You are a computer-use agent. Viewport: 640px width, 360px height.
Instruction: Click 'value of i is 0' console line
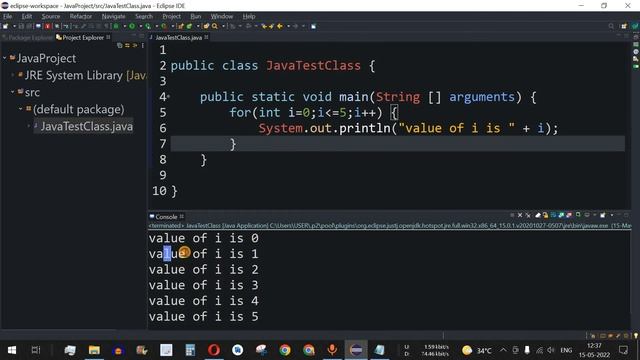point(204,238)
